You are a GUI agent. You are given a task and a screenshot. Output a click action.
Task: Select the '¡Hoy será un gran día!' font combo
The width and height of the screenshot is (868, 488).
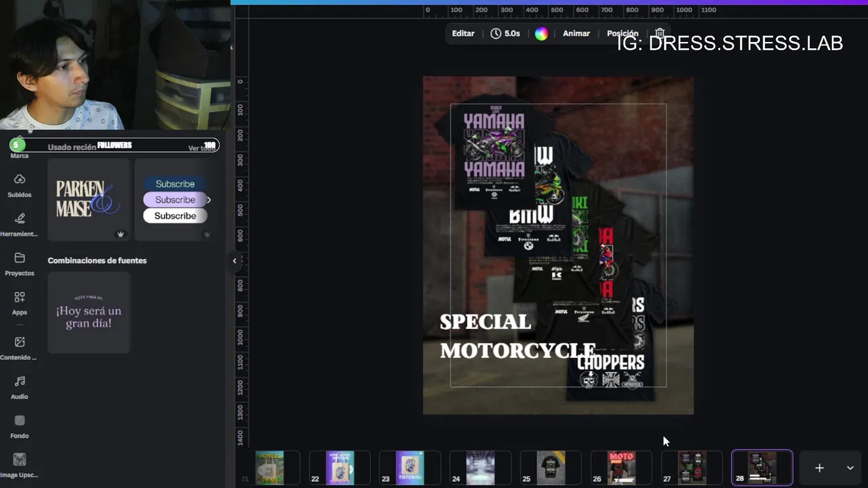click(x=89, y=312)
